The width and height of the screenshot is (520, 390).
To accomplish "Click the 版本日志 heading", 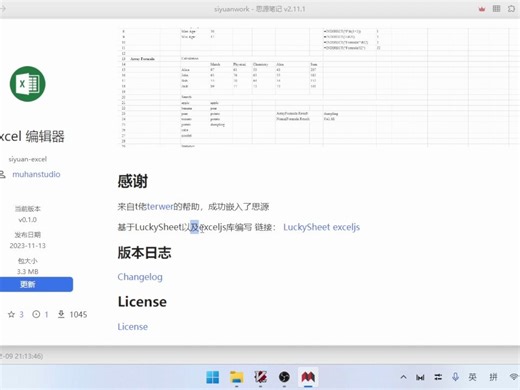I will pos(144,253).
